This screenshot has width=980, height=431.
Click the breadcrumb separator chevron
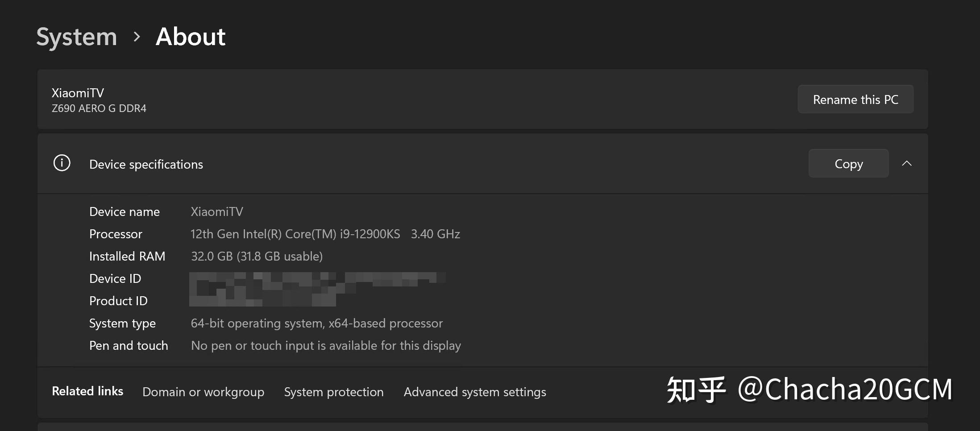point(136,37)
